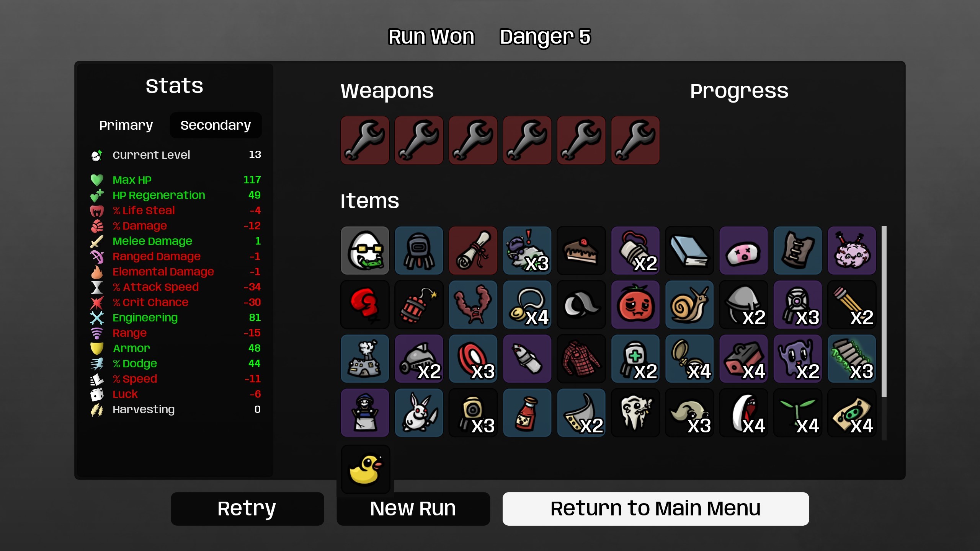Select the Secondary stats tab
Image resolution: width=980 pixels, height=551 pixels.
coord(216,125)
